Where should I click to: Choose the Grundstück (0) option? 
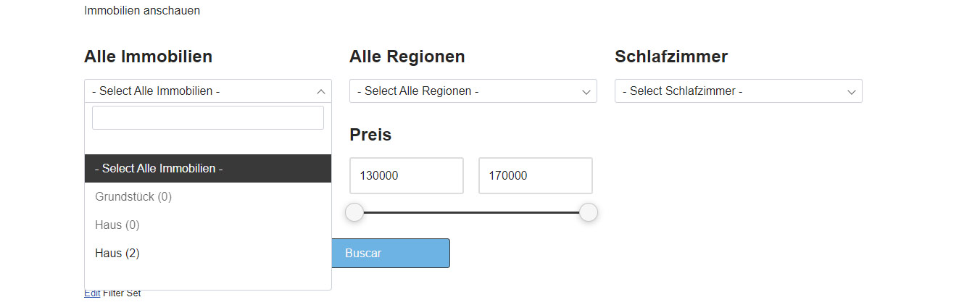pos(133,196)
